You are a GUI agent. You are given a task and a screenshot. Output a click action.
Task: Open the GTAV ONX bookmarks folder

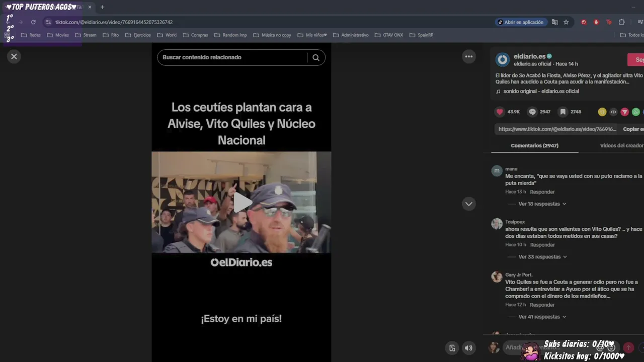click(x=389, y=35)
